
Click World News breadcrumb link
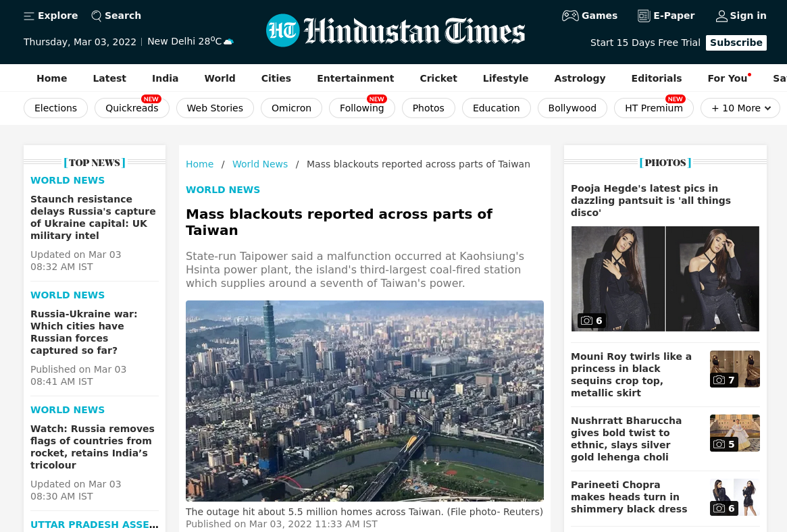pyautogui.click(x=260, y=164)
